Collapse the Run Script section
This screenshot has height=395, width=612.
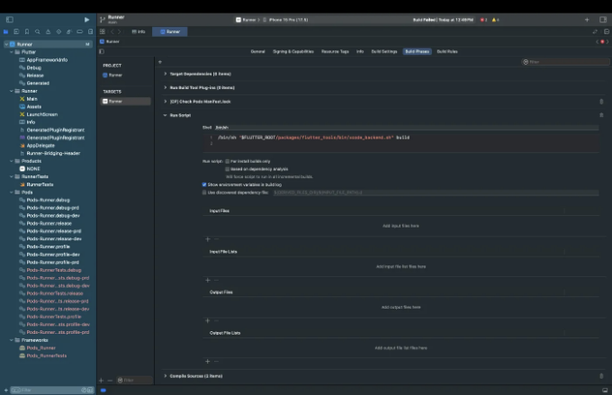(165, 115)
